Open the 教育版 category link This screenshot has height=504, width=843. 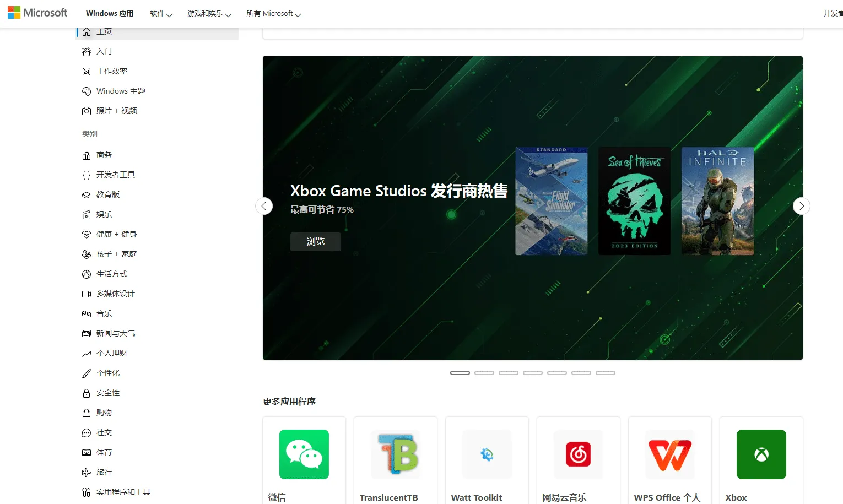158,195
